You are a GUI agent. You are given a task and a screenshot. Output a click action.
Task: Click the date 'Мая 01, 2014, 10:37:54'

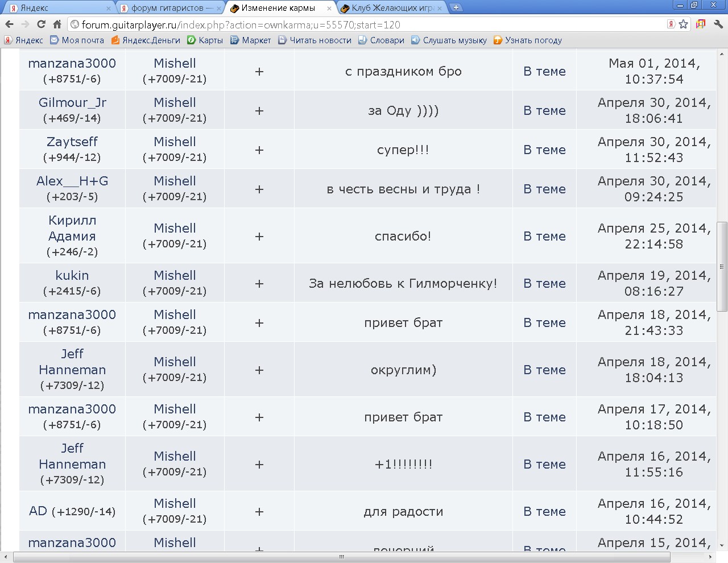[654, 71]
